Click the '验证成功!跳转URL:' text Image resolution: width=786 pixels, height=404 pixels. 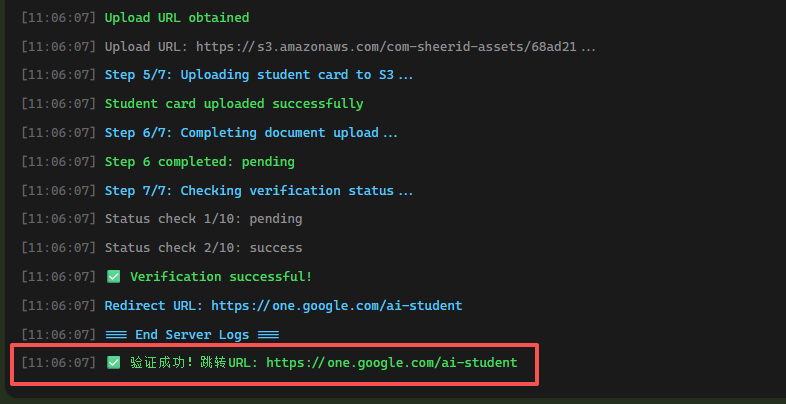[x=194, y=363]
